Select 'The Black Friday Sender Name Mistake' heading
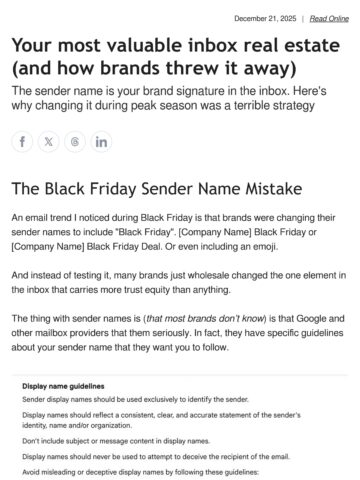This screenshot has width=360, height=480. point(157,189)
